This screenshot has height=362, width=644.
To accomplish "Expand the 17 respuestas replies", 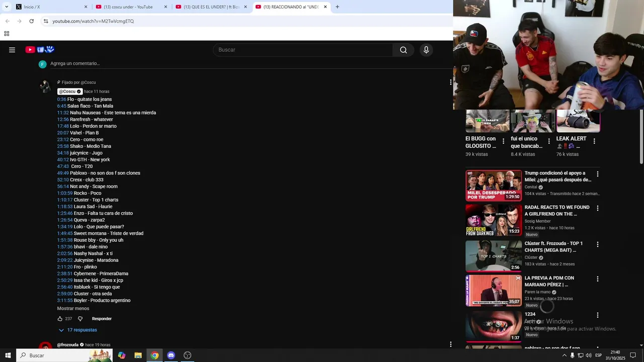I will [78, 330].
